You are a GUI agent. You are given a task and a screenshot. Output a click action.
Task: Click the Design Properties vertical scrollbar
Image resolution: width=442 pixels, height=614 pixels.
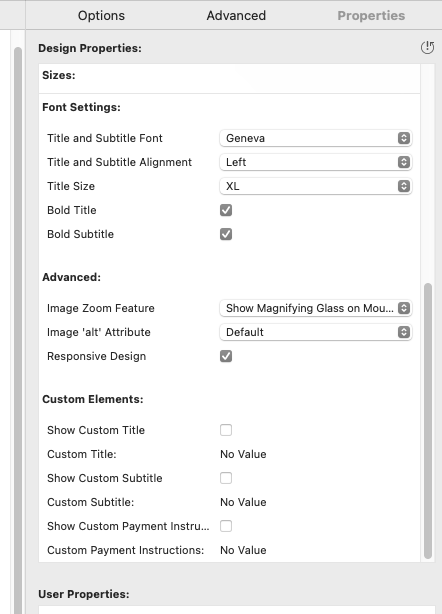(428, 421)
